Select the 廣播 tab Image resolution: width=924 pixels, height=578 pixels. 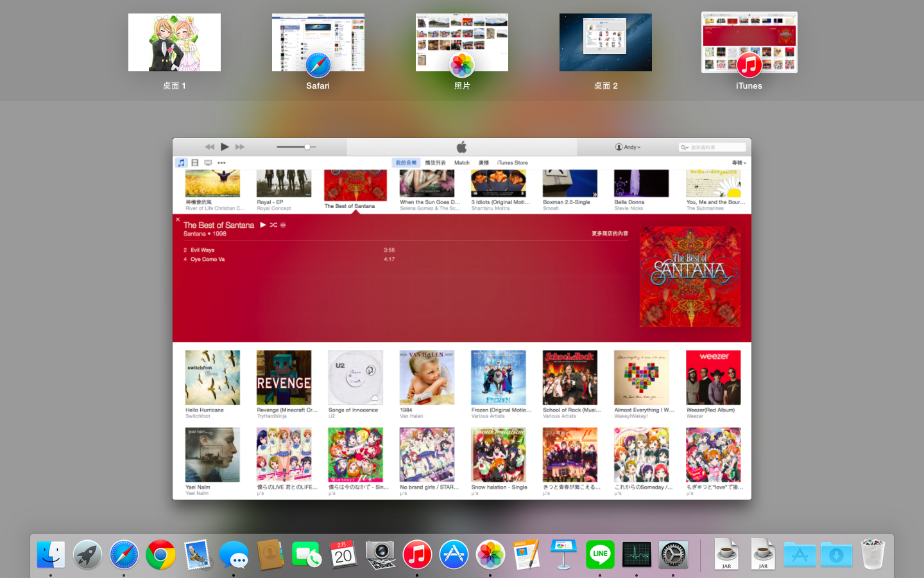pyautogui.click(x=484, y=162)
